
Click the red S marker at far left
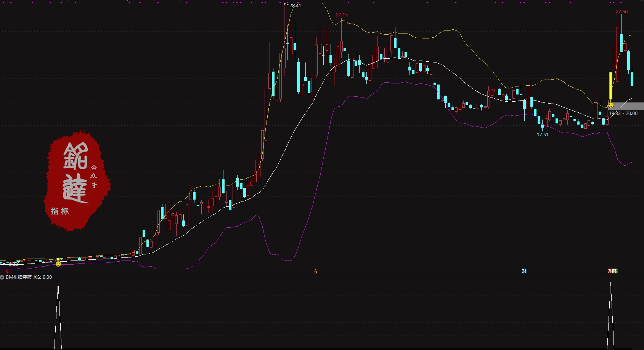(x=7, y=272)
